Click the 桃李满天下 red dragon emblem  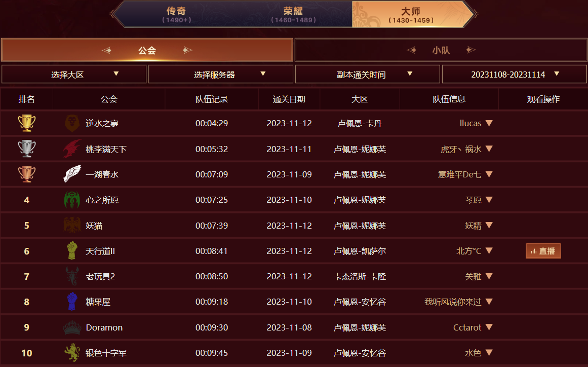(x=72, y=149)
